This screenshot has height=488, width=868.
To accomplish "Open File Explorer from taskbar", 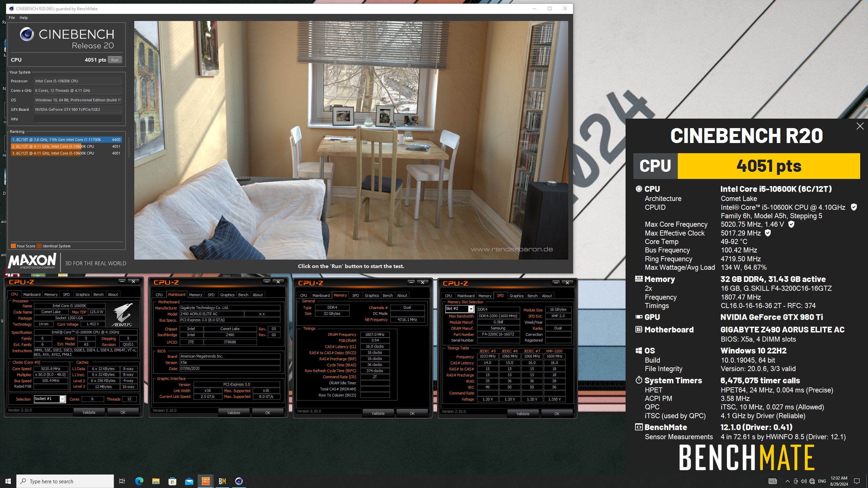I will (156, 481).
